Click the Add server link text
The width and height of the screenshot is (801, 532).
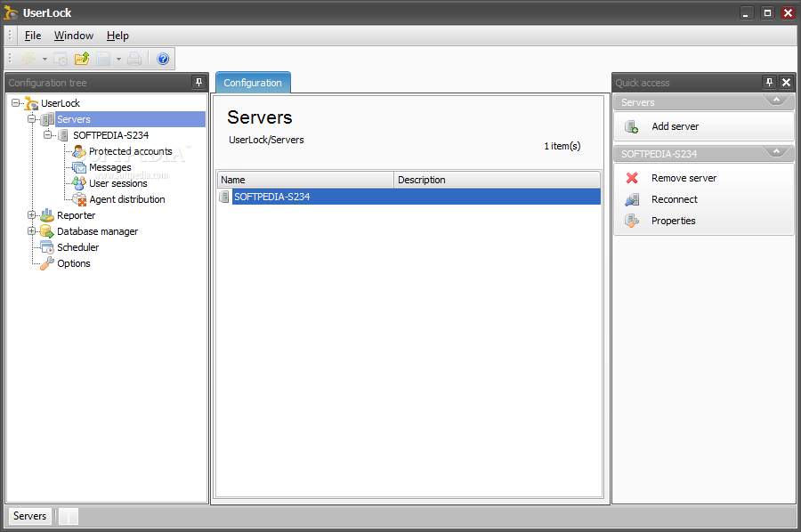(675, 126)
